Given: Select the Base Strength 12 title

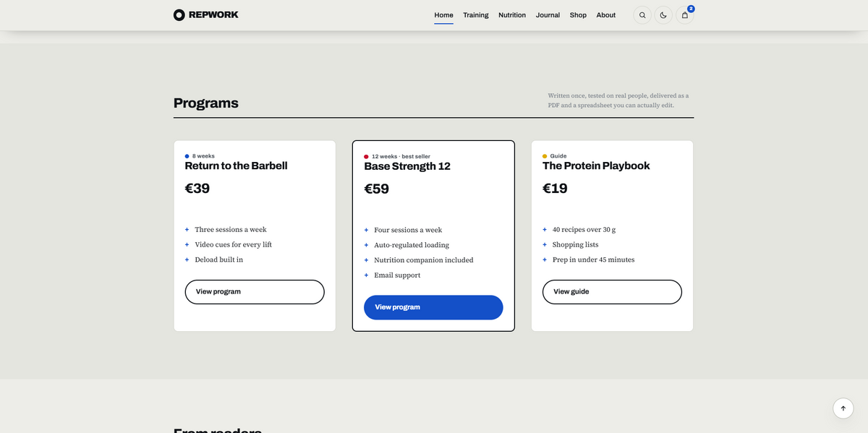Looking at the screenshot, I should pyautogui.click(x=407, y=166).
